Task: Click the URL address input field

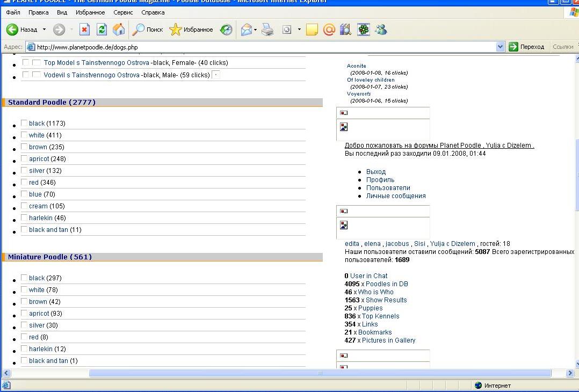Action: pos(263,47)
